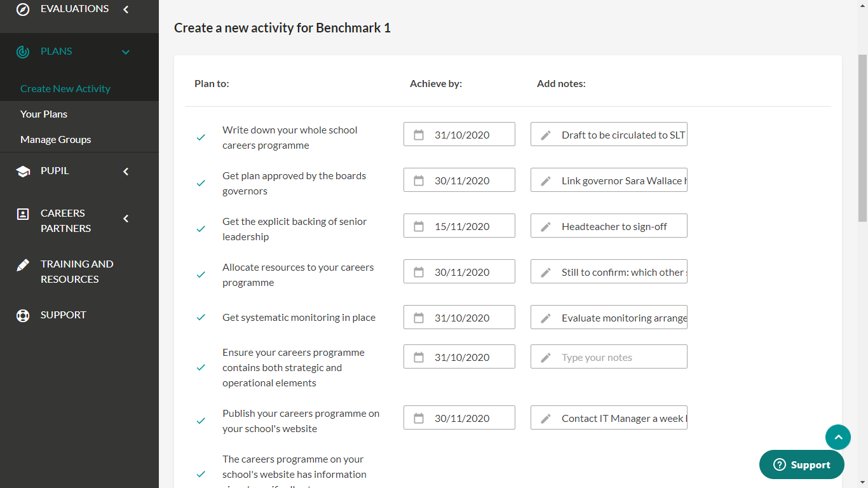Screen dimensions: 868x488
Task: Click the Evaluations compass icon
Action: [23, 9]
